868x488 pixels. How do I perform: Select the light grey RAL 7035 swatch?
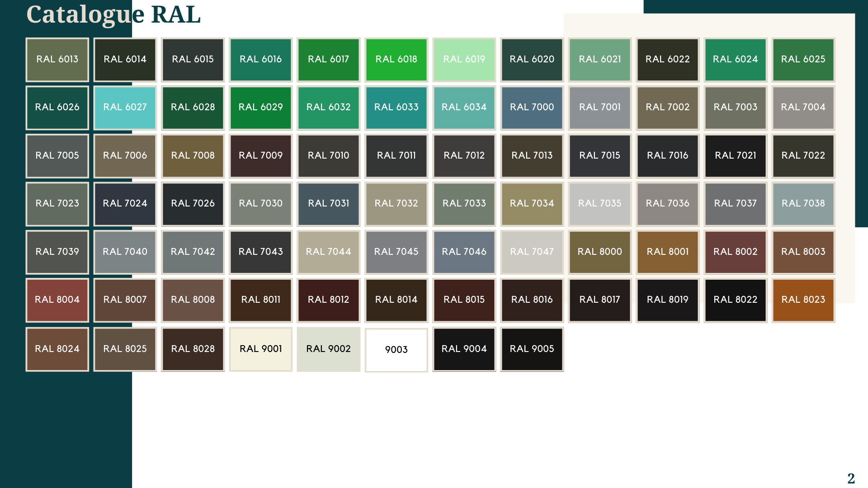pos(600,204)
